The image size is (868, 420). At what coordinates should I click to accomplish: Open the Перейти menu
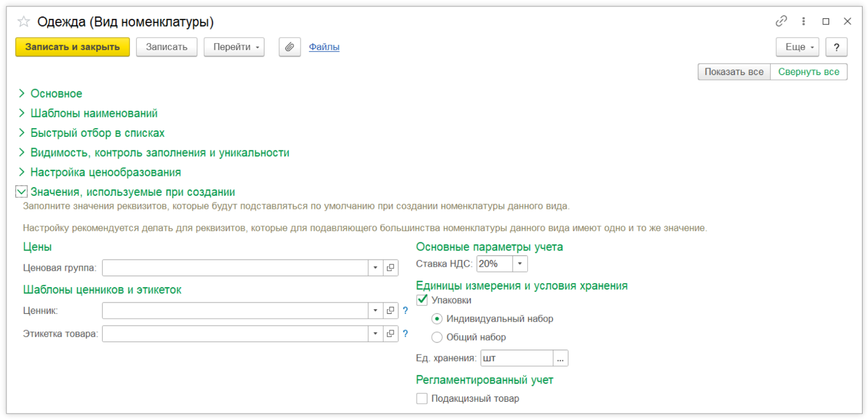pyautogui.click(x=234, y=47)
